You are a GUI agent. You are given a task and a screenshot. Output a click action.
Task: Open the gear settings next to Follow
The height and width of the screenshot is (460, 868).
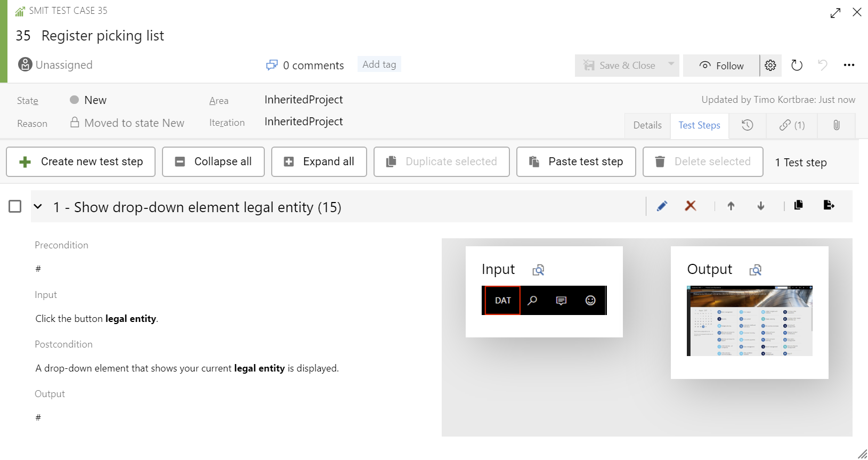point(770,66)
